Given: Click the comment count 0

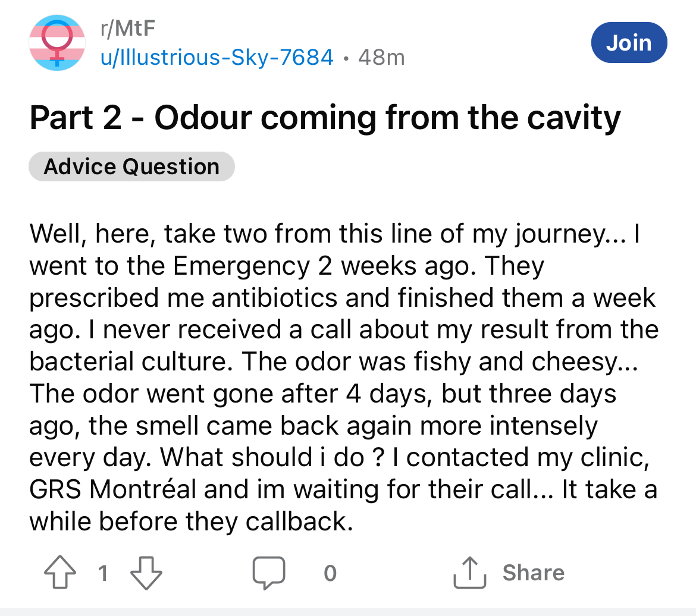Looking at the screenshot, I should coord(330,573).
